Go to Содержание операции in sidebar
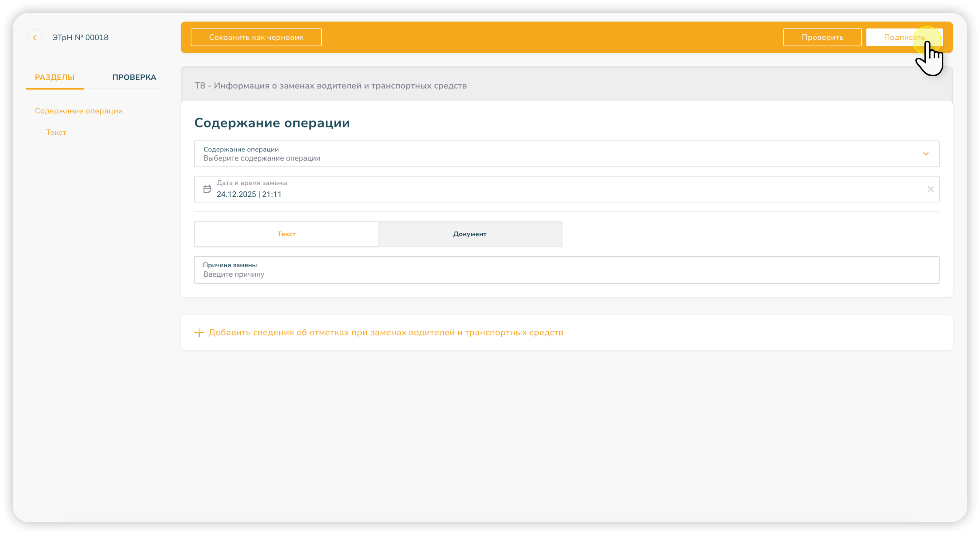 (79, 111)
